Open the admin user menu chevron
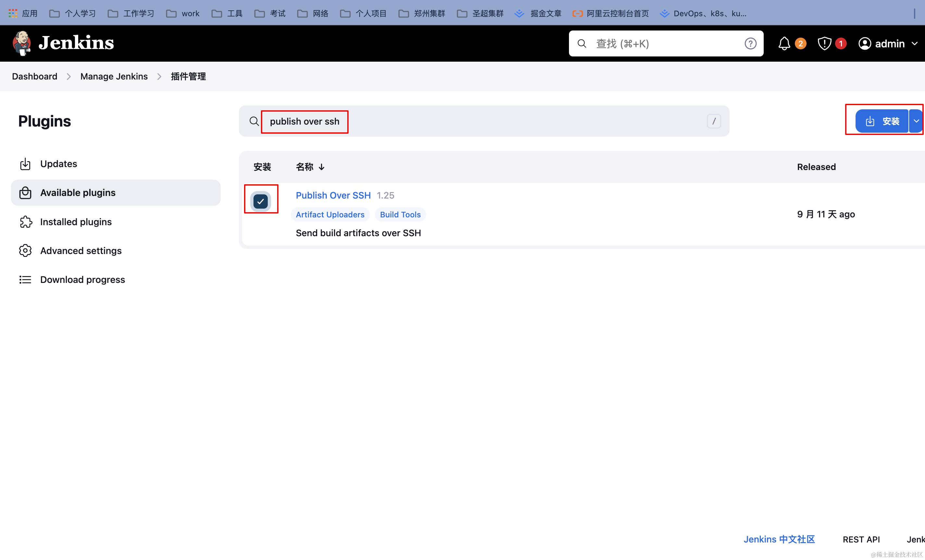Viewport: 925px width, 560px height. click(x=915, y=43)
